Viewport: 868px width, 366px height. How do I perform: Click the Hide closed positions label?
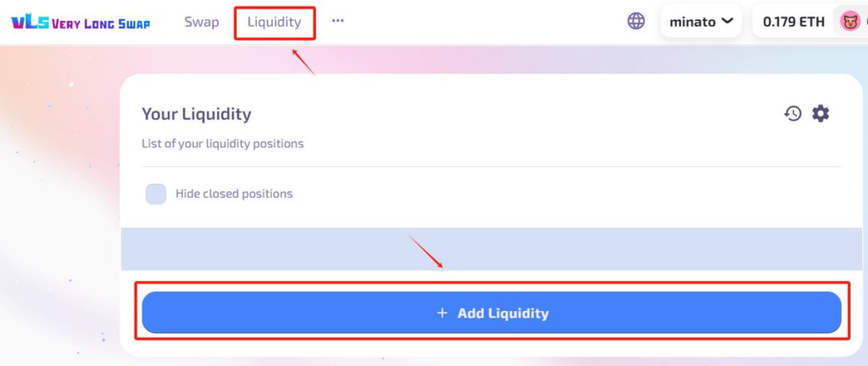[x=234, y=194]
